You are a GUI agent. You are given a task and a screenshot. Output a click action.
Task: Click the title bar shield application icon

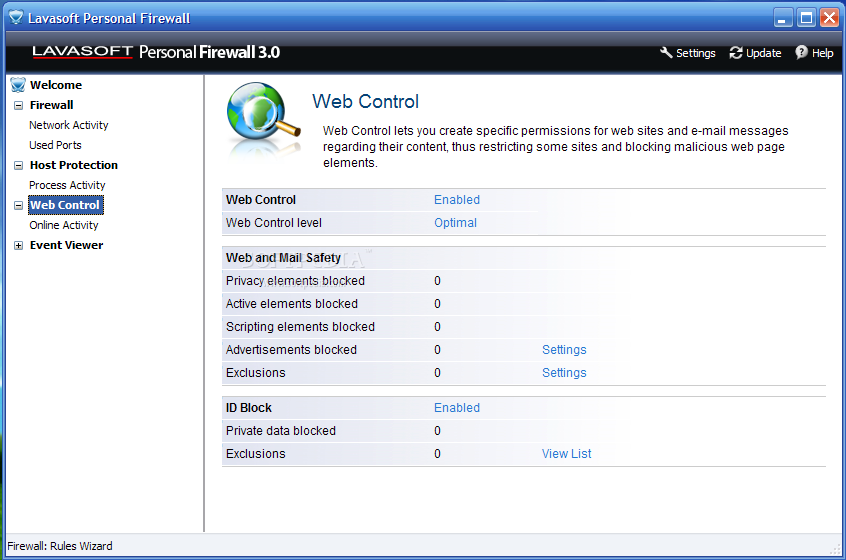[16, 18]
